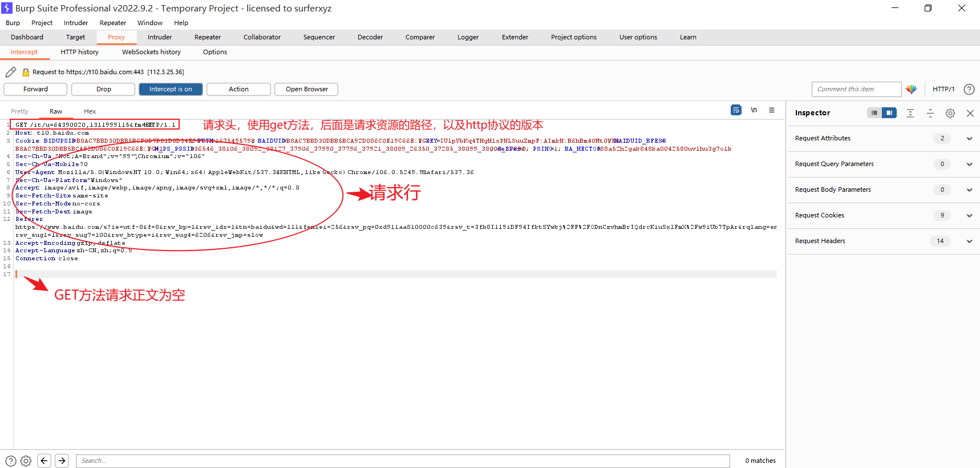Click the Connection close header line

pyautogui.click(x=46, y=259)
